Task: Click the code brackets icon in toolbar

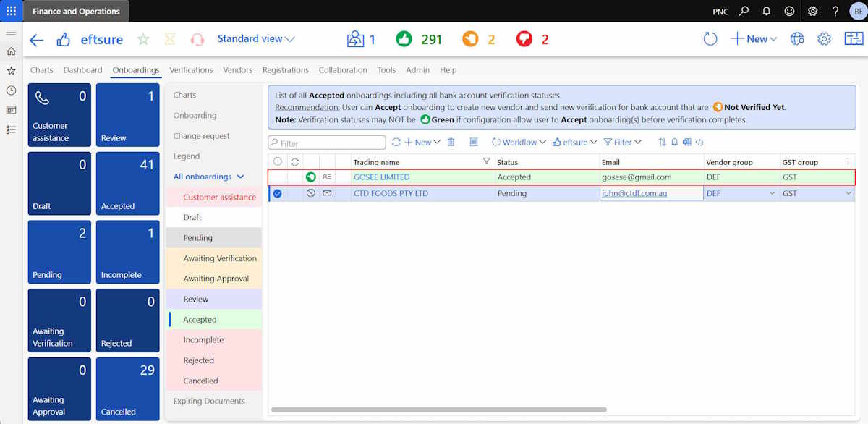Action: pos(699,143)
